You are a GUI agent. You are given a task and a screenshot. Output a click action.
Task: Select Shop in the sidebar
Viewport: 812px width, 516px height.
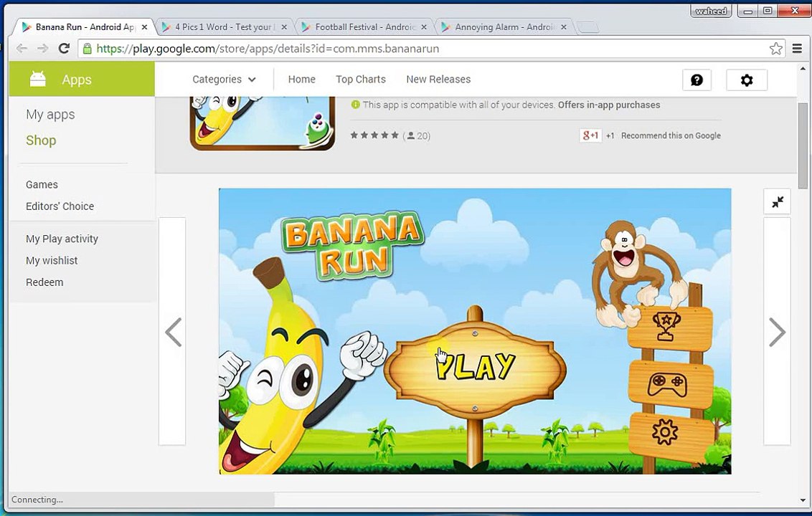pyautogui.click(x=41, y=140)
